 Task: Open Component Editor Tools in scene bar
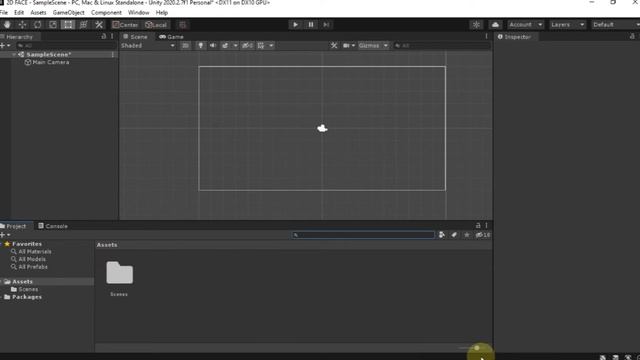[334, 46]
